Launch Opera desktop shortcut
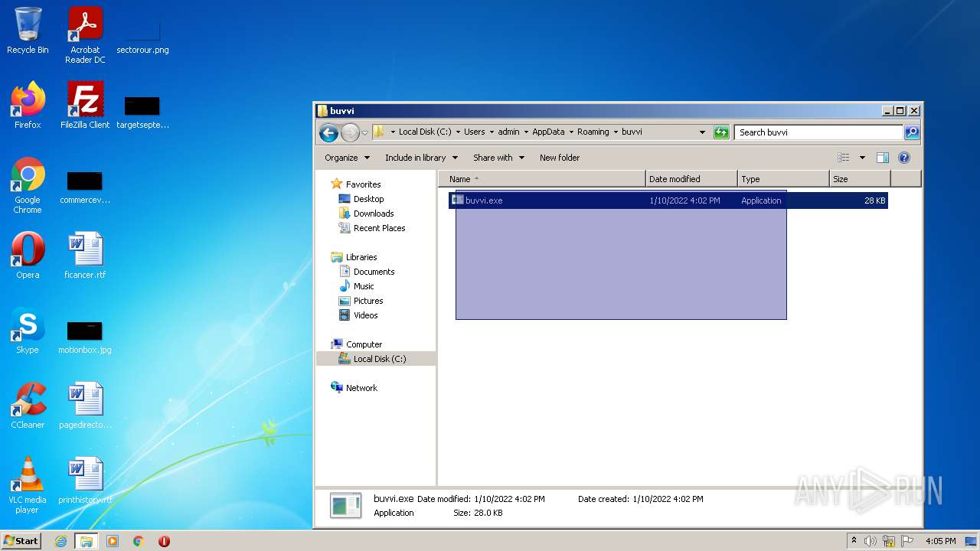 tap(28, 256)
